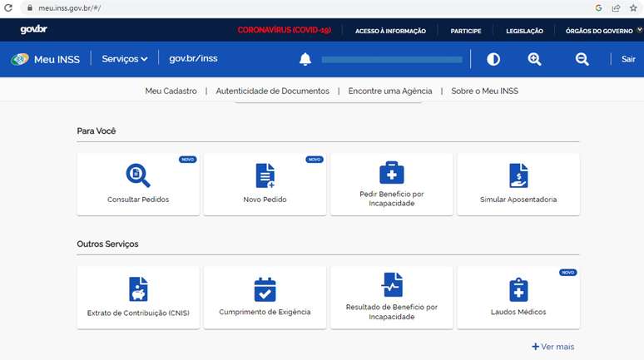The width and height of the screenshot is (644, 360).
Task: Follow the gov.br/inss link
Action: coord(193,59)
